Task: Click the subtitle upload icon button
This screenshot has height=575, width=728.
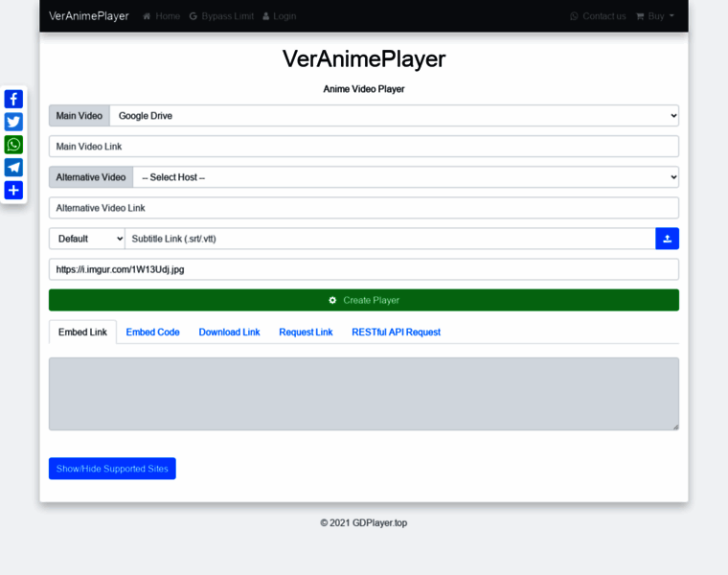Action: [668, 239]
